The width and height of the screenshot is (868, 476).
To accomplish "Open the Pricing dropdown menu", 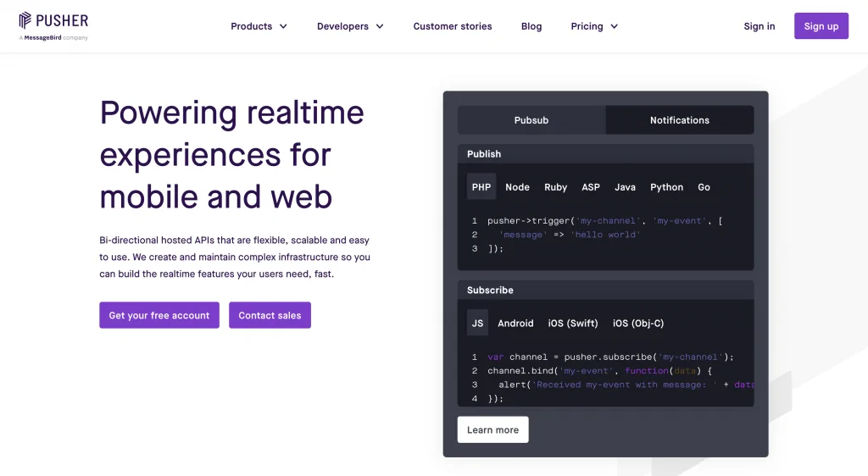I will pos(594,26).
